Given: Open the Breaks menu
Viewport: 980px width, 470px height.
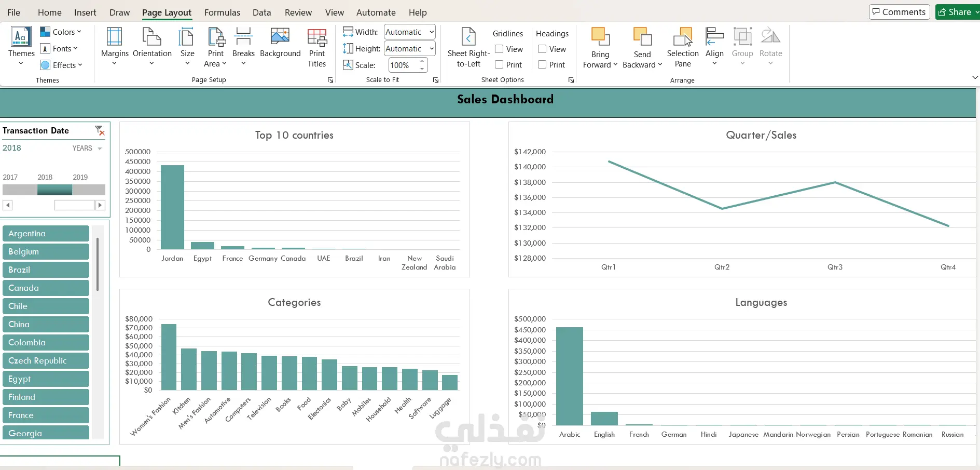Looking at the screenshot, I should (243, 47).
